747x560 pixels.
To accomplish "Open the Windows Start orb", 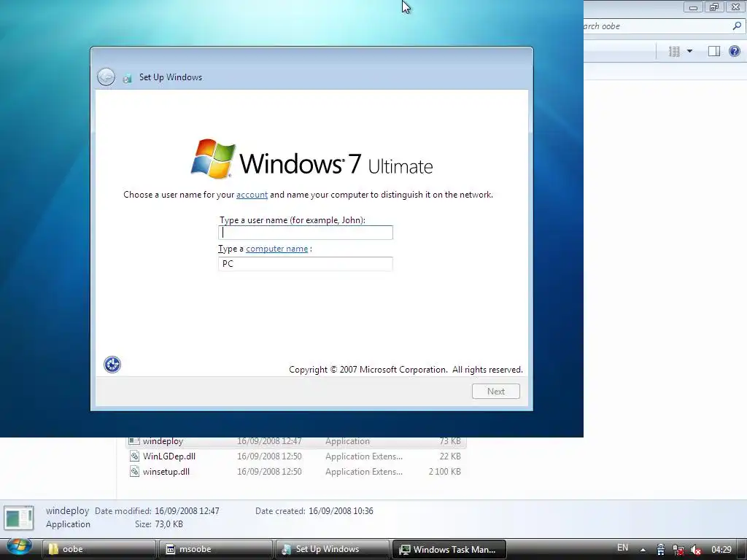I will (x=19, y=547).
